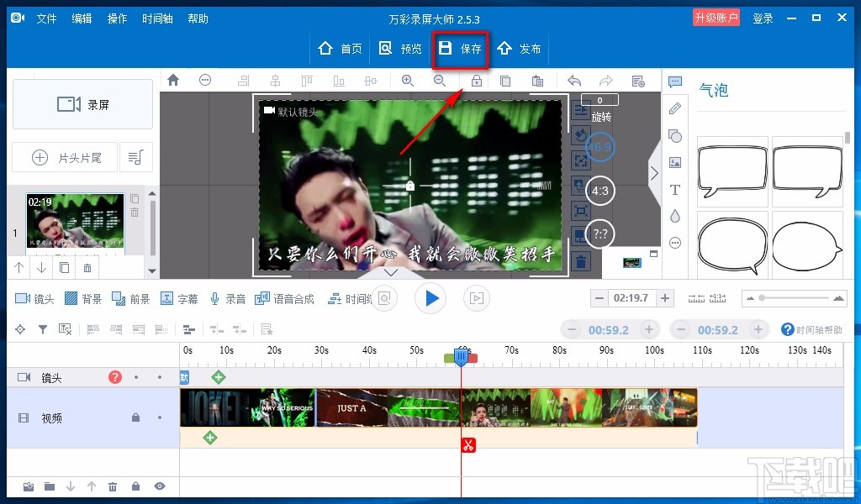Open the 帮助 menu
861x504 pixels.
click(198, 18)
